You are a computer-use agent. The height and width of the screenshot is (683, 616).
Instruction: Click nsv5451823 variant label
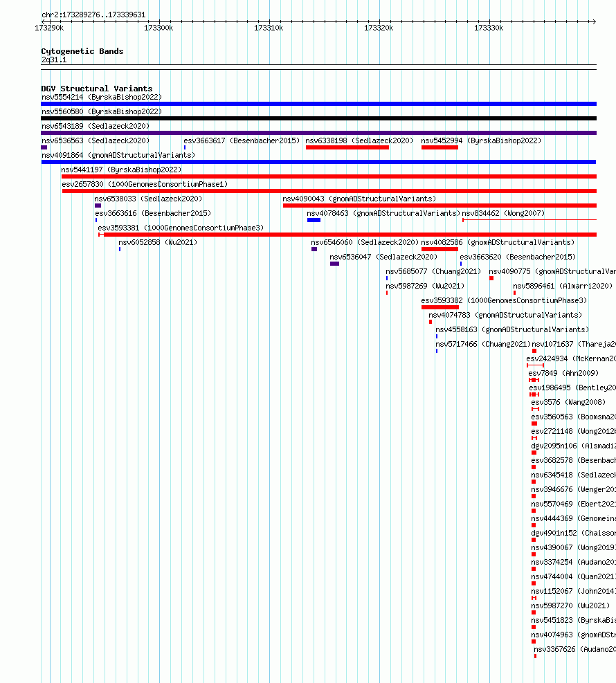573,620
